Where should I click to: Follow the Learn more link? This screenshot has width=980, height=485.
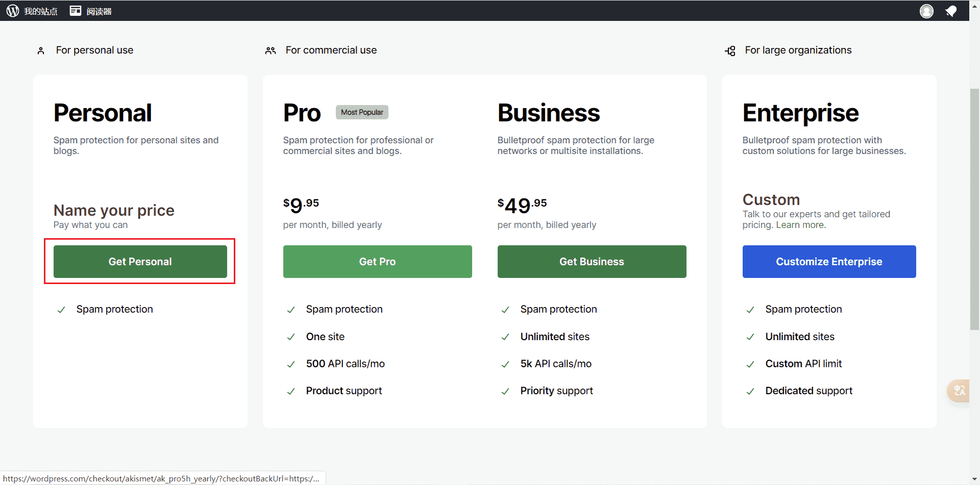(x=800, y=225)
